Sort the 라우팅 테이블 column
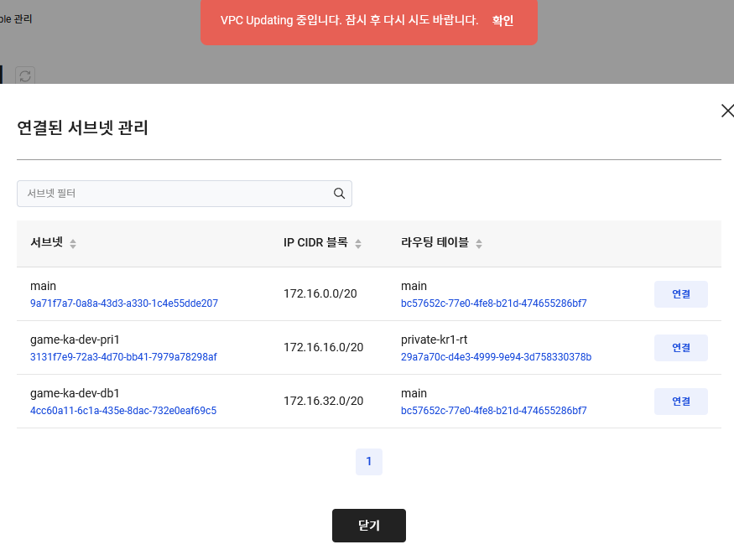 point(478,242)
